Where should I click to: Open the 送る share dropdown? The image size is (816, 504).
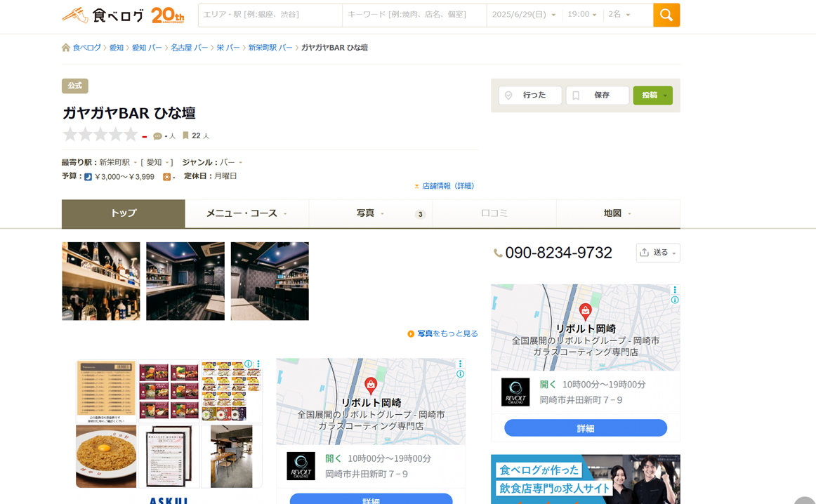point(658,253)
